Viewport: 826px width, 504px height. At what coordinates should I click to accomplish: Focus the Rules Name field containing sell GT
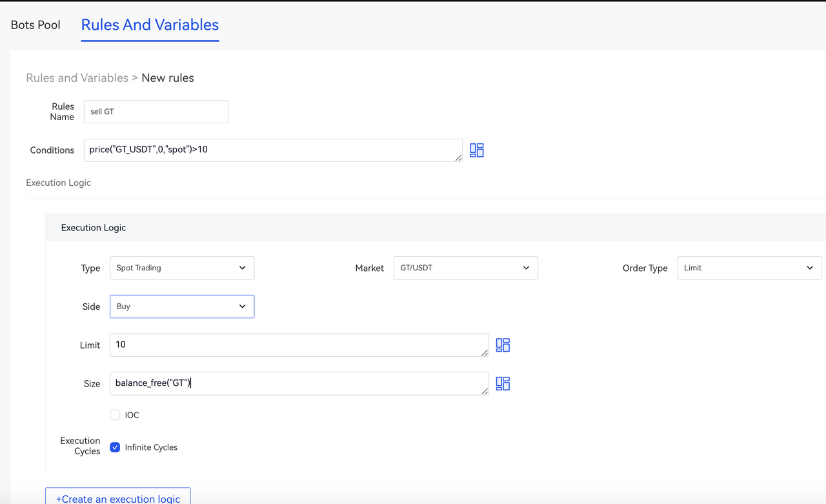pyautogui.click(x=156, y=112)
